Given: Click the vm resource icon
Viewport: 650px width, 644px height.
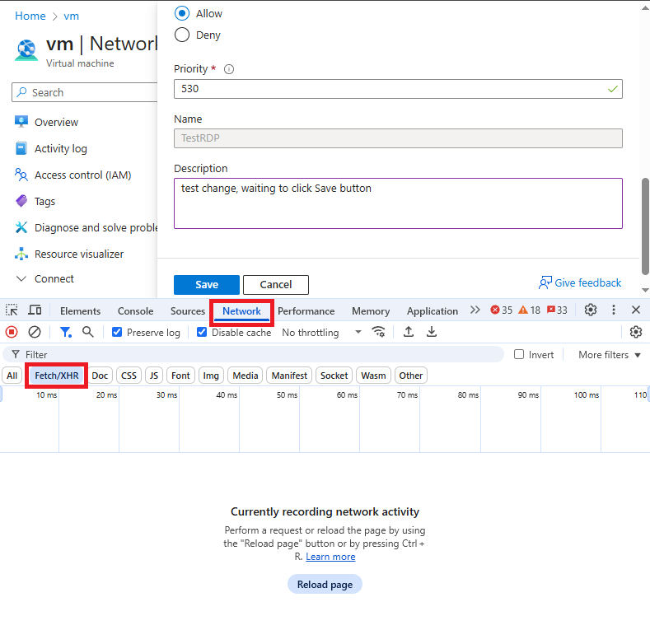Looking at the screenshot, I should click(x=26, y=50).
